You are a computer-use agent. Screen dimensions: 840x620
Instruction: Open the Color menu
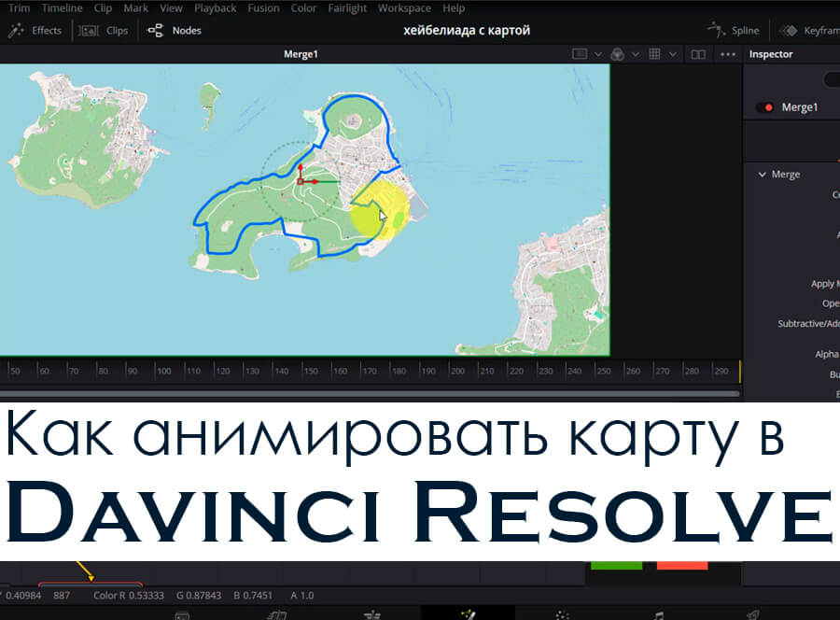tap(303, 8)
